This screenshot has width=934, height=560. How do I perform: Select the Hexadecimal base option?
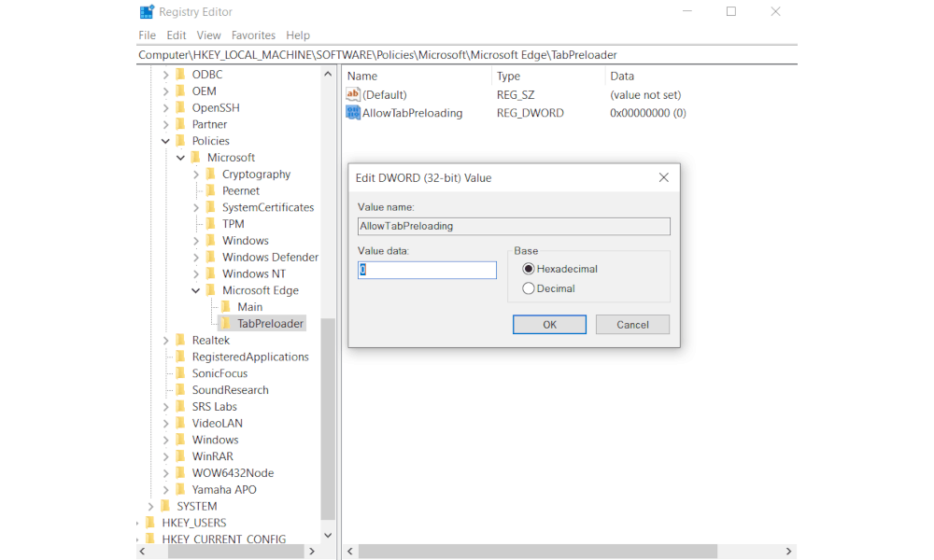tap(528, 269)
